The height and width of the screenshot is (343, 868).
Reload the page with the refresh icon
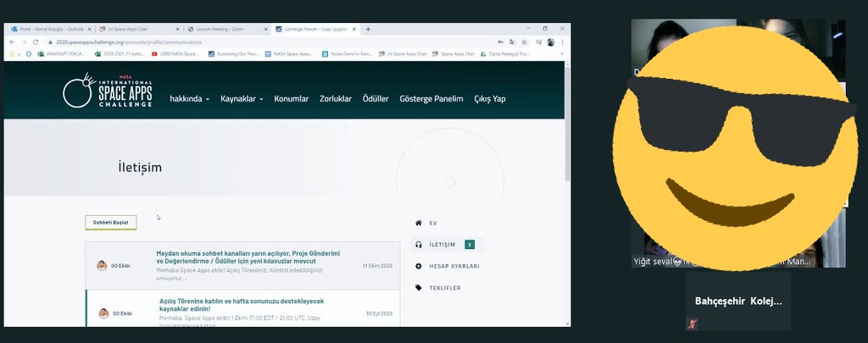pyautogui.click(x=36, y=42)
